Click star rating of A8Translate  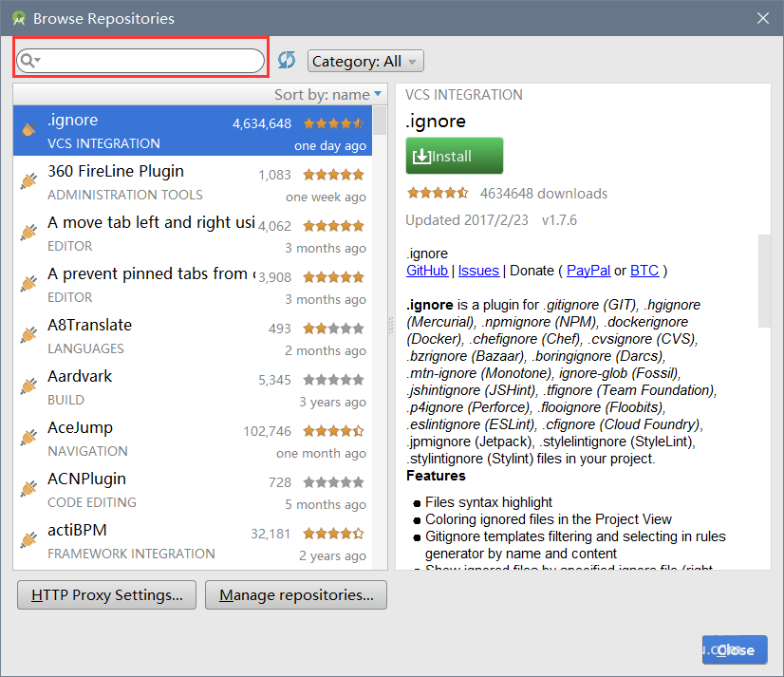tap(333, 329)
